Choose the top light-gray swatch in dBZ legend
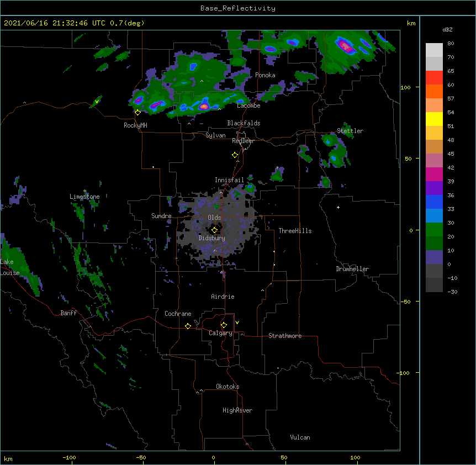Image resolution: width=476 pixels, height=465 pixels. click(434, 50)
